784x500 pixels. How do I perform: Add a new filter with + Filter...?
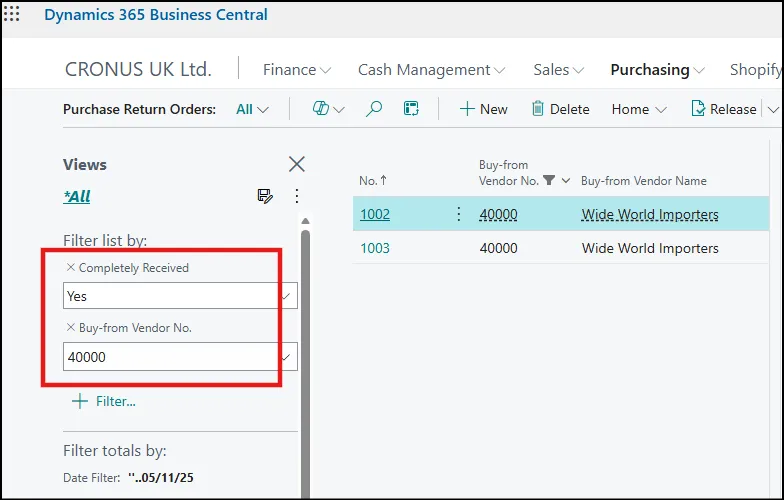click(x=104, y=401)
